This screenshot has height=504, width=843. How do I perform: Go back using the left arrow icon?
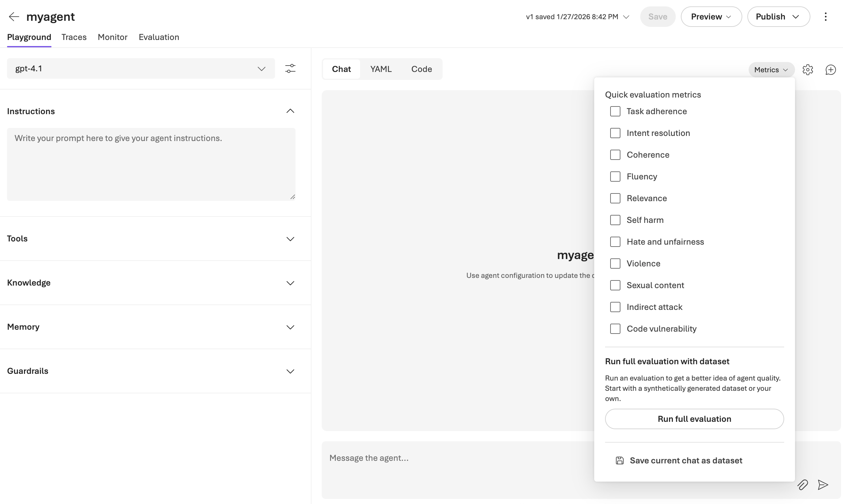click(14, 16)
